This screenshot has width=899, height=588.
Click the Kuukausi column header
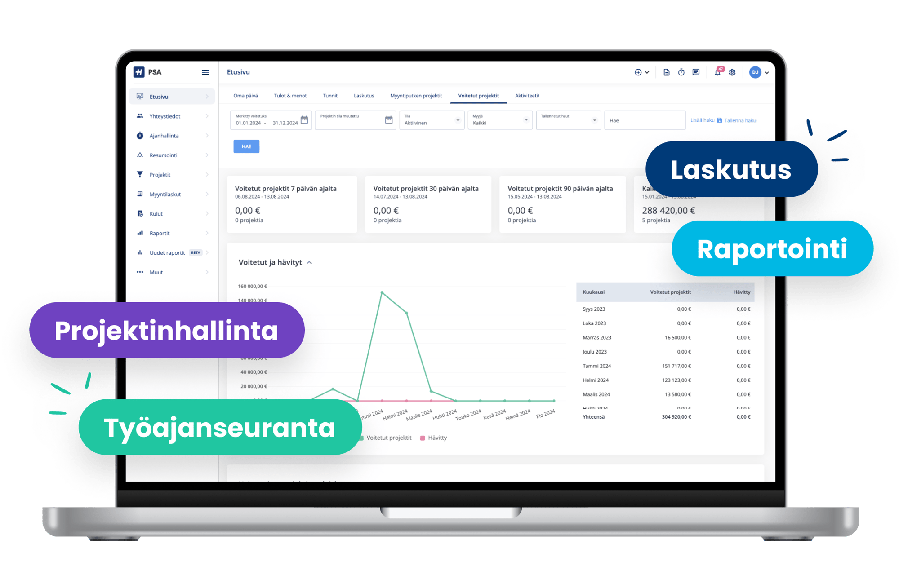click(593, 292)
